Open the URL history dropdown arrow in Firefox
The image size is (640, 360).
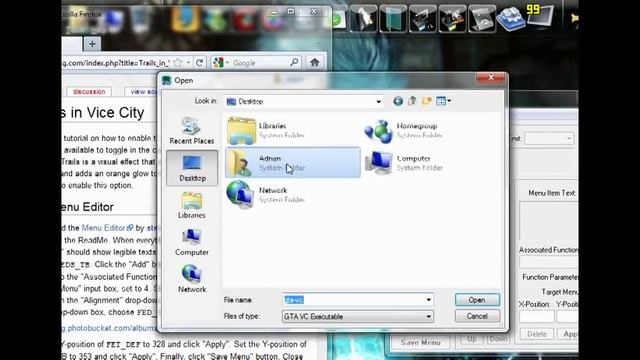(x=189, y=63)
